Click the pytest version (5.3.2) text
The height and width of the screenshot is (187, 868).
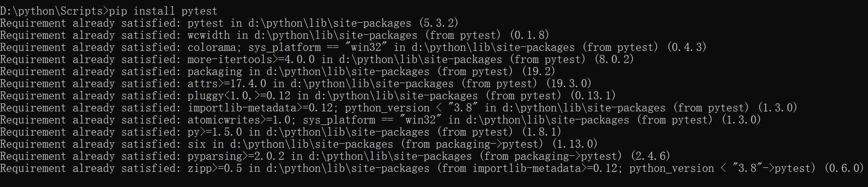point(438,23)
